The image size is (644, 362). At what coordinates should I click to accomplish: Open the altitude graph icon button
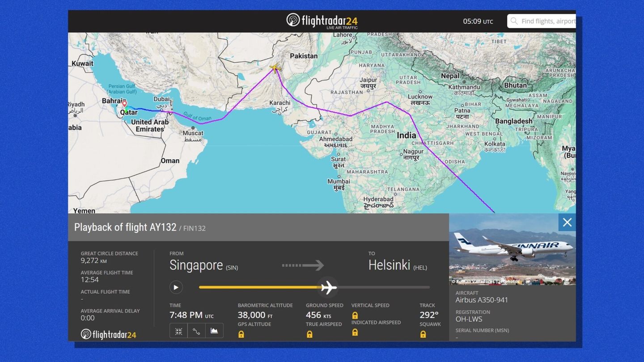click(214, 331)
